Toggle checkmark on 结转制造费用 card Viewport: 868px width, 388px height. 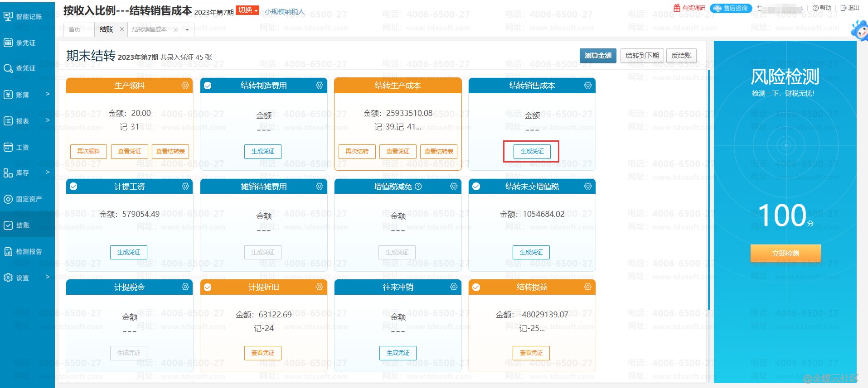208,86
